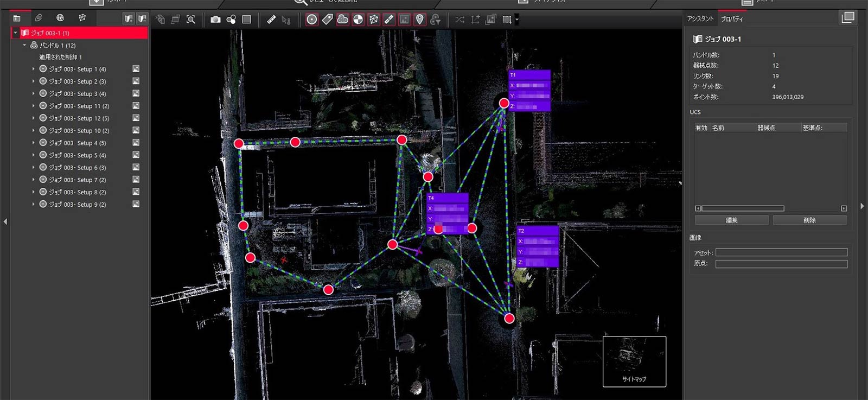The width and height of the screenshot is (868, 400).
Task: Click the shuffle arrows toolbar icon
Action: 459,20
